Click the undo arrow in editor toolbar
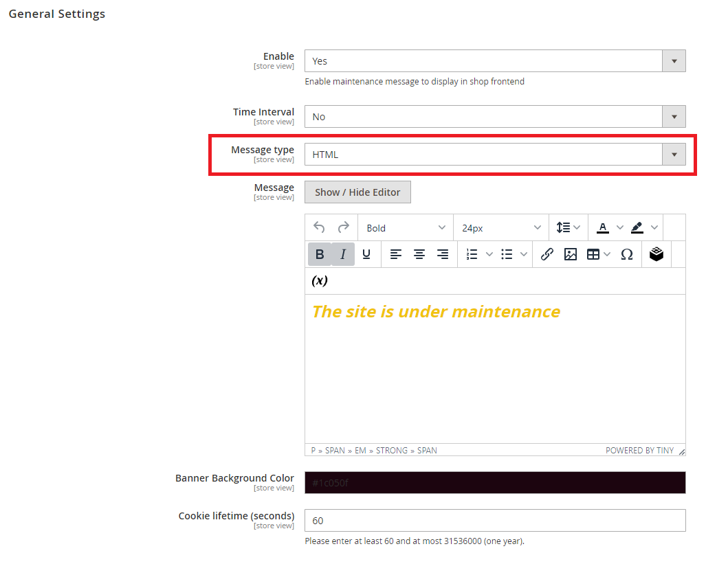 pos(319,227)
